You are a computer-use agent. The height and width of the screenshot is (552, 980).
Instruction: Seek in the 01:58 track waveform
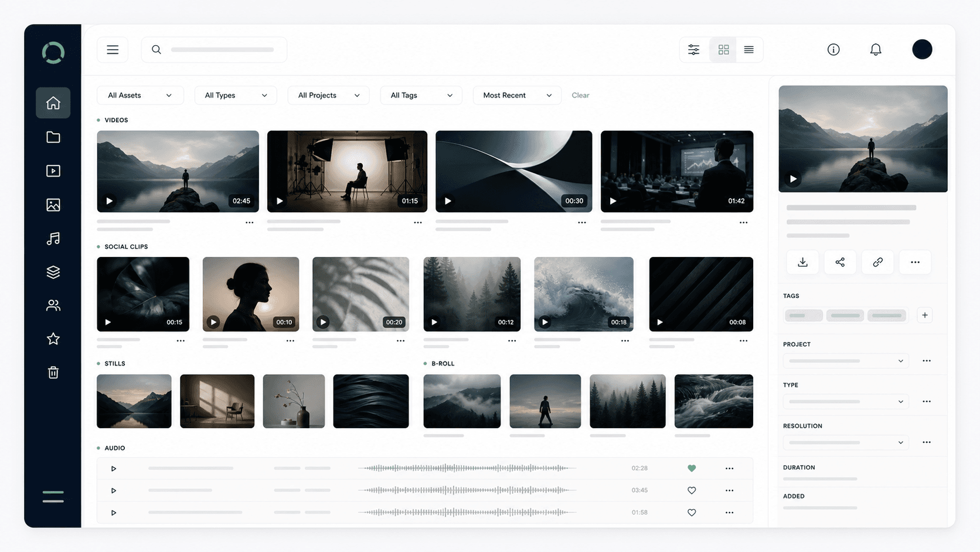(467, 512)
